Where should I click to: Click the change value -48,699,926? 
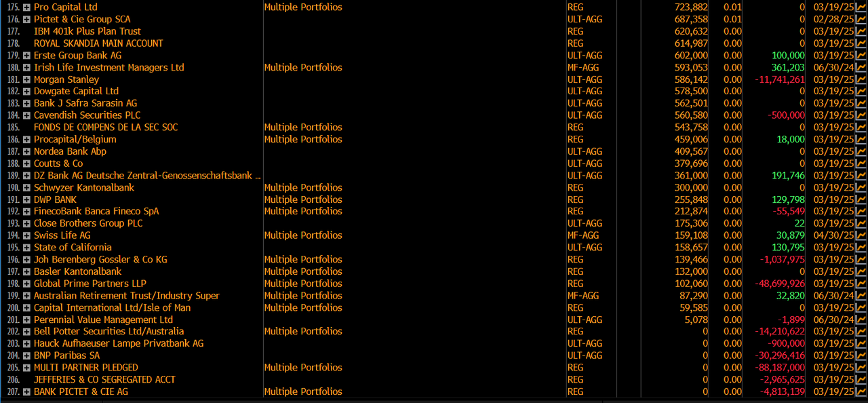pyautogui.click(x=780, y=284)
